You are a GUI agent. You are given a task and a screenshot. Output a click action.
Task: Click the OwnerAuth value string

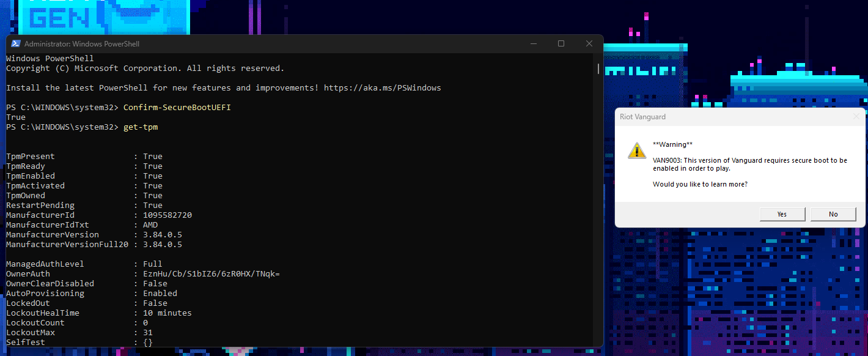click(x=211, y=274)
